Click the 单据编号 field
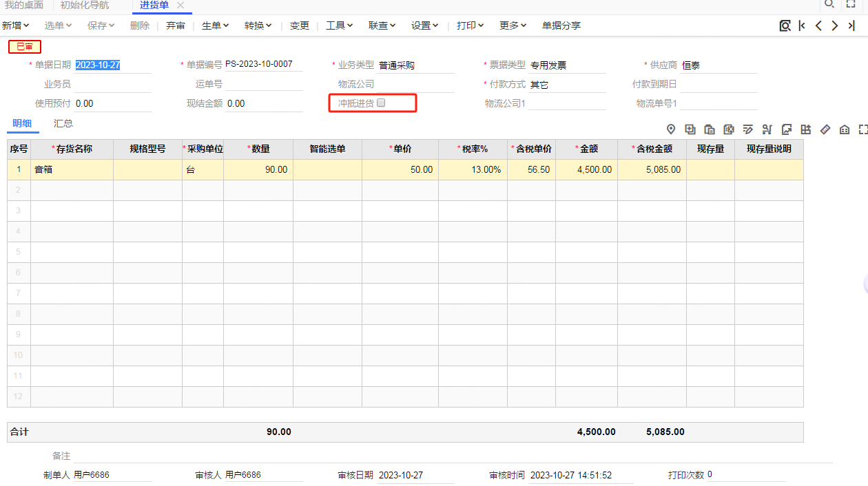Image resolution: width=868 pixels, height=486 pixels. (264, 65)
